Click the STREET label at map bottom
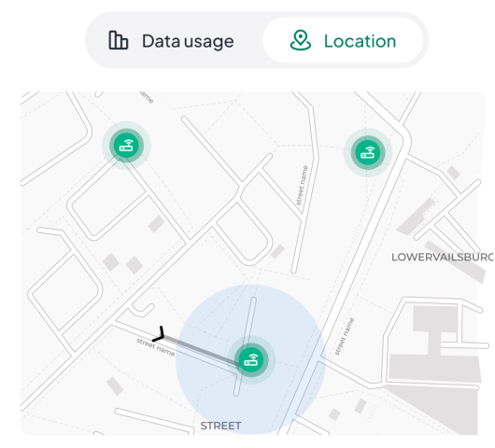 tap(220, 426)
